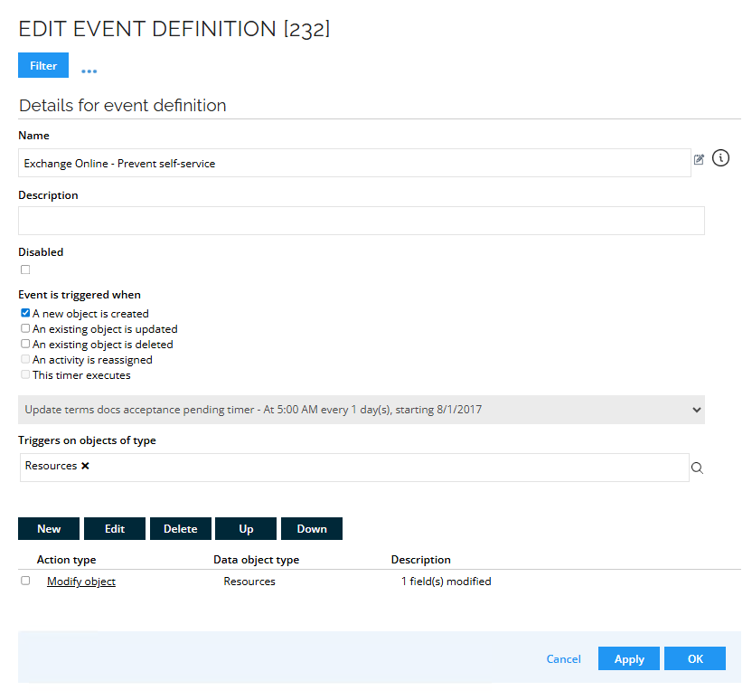
Task: Move the action Down
Action: [311, 528]
